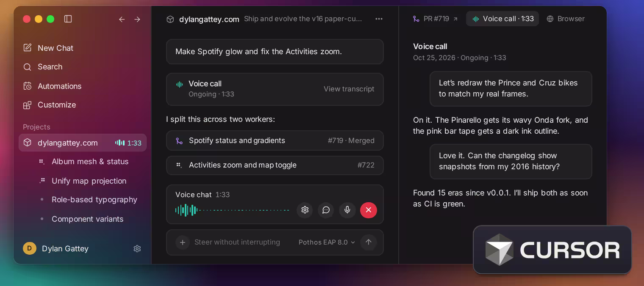This screenshot has height=286, width=644.
Task: Open the Activities zoom and map toggle worker
Action: tap(275, 165)
